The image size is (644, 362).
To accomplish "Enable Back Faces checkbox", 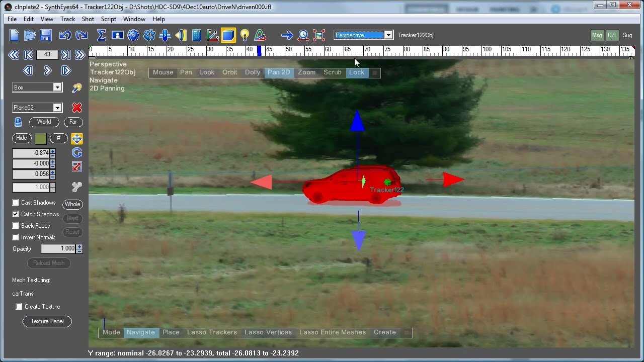I will click(16, 226).
